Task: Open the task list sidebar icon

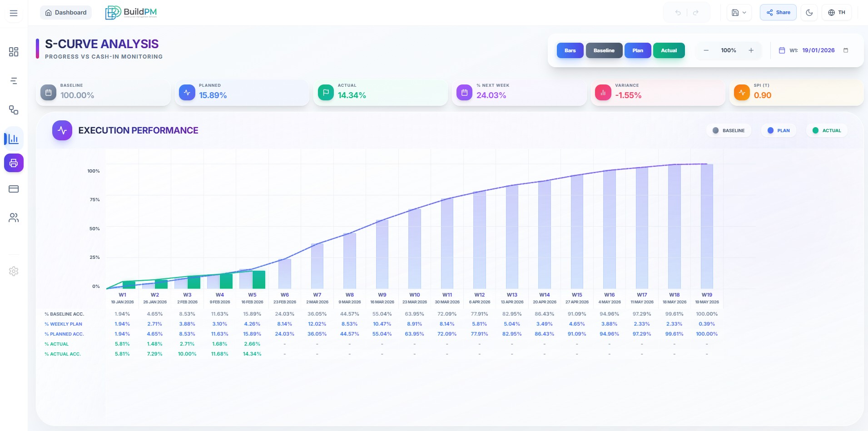Action: [x=14, y=81]
